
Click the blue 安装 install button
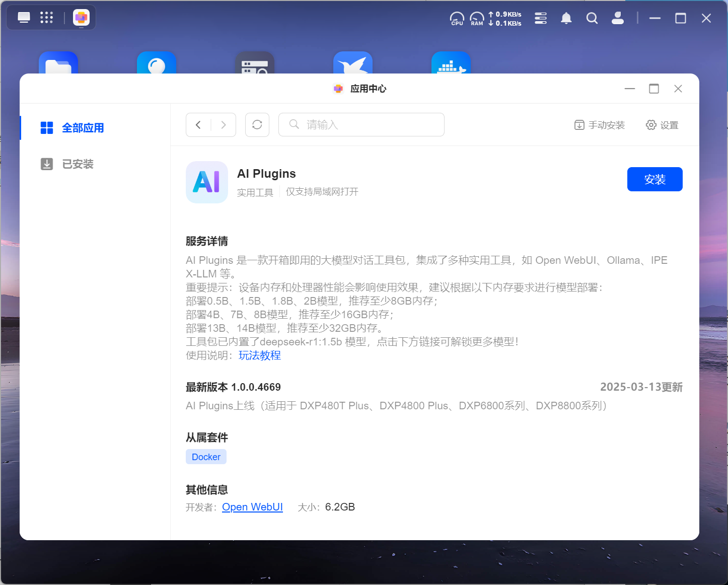point(655,179)
